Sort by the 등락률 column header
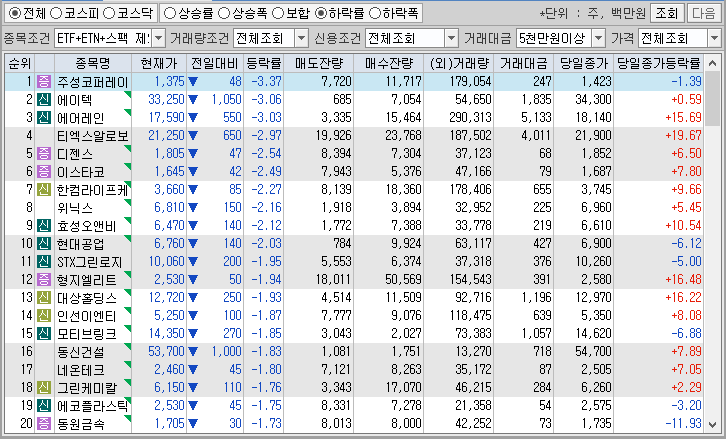Screen dimensions: 726x439 point(263,63)
